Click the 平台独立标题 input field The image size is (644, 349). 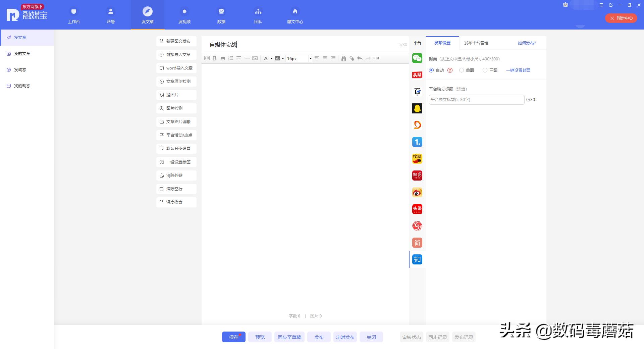tap(476, 100)
